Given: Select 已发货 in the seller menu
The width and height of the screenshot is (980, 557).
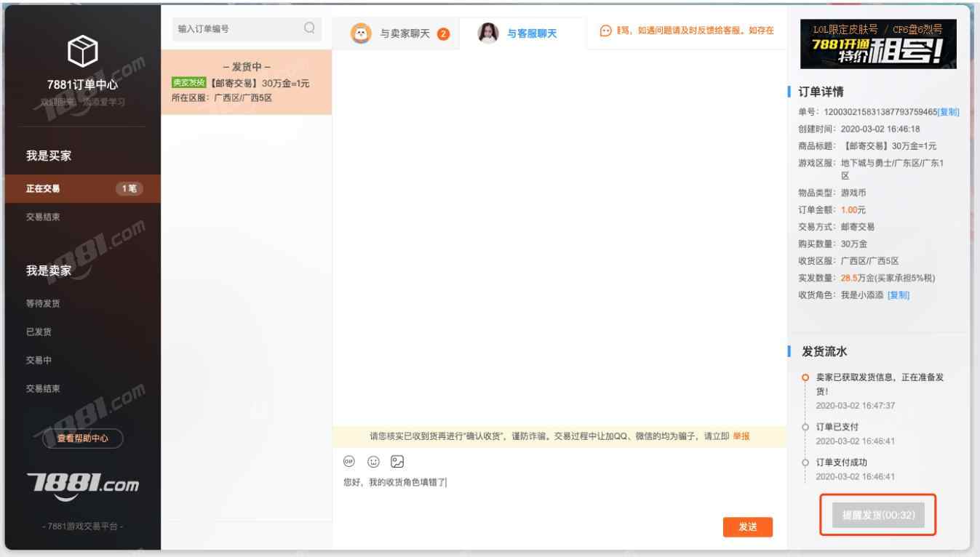Looking at the screenshot, I should 39,332.
